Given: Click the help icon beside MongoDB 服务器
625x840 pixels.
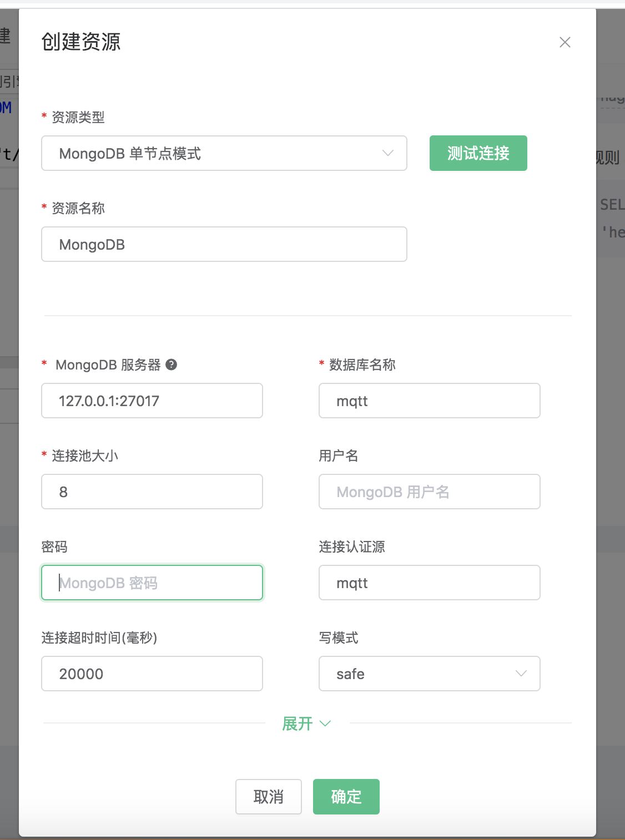Looking at the screenshot, I should 172,365.
